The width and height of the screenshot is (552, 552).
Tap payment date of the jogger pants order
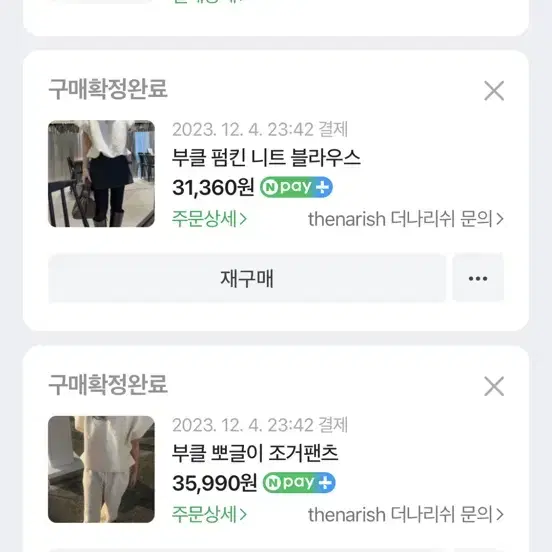tap(260, 425)
